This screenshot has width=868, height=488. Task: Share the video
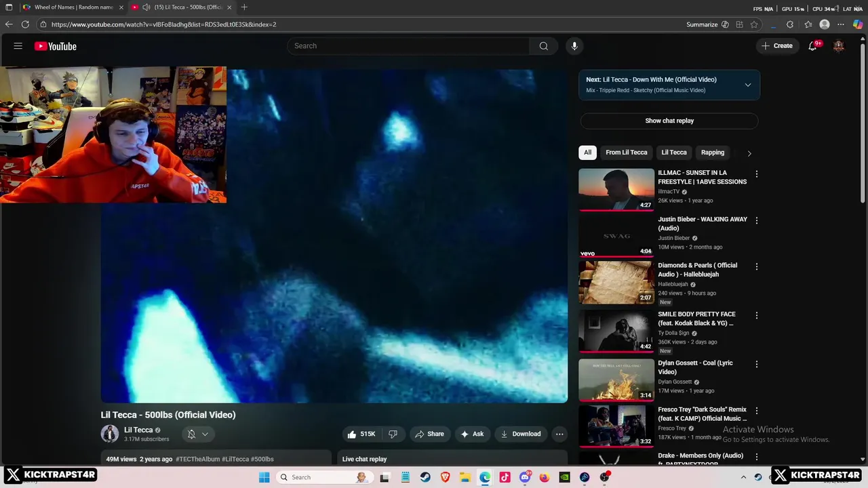coord(429,434)
